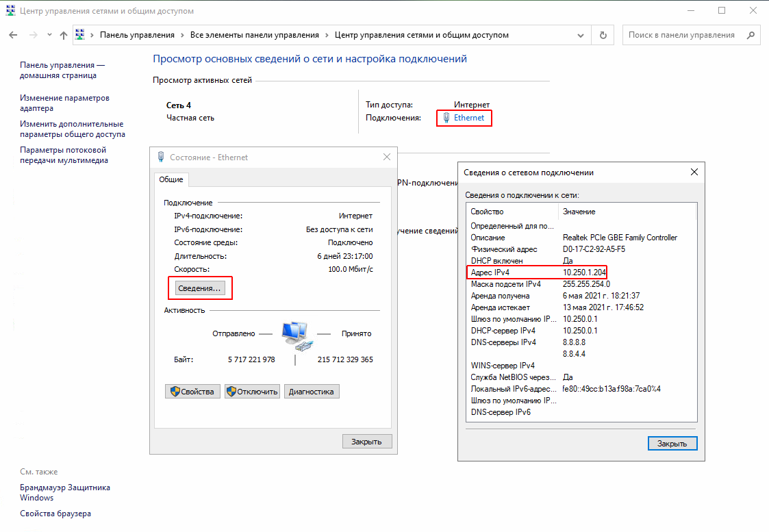The image size is (769, 532).
Task: Click the 8.8.4.4 DNS value
Action: [x=574, y=354]
